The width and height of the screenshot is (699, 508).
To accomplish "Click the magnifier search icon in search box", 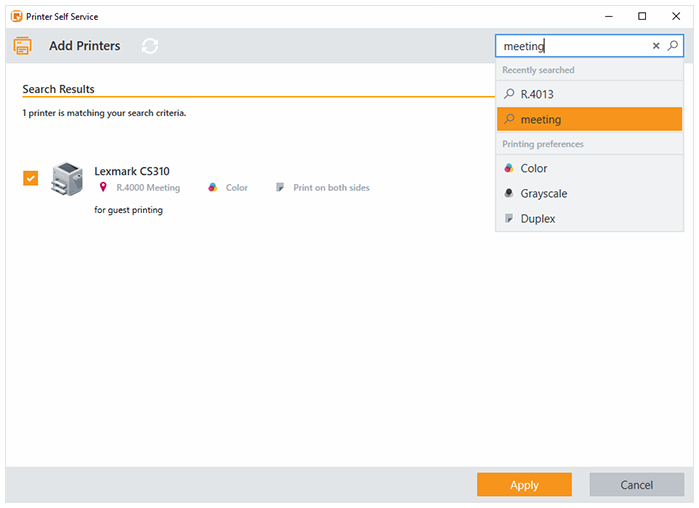I will [673, 45].
